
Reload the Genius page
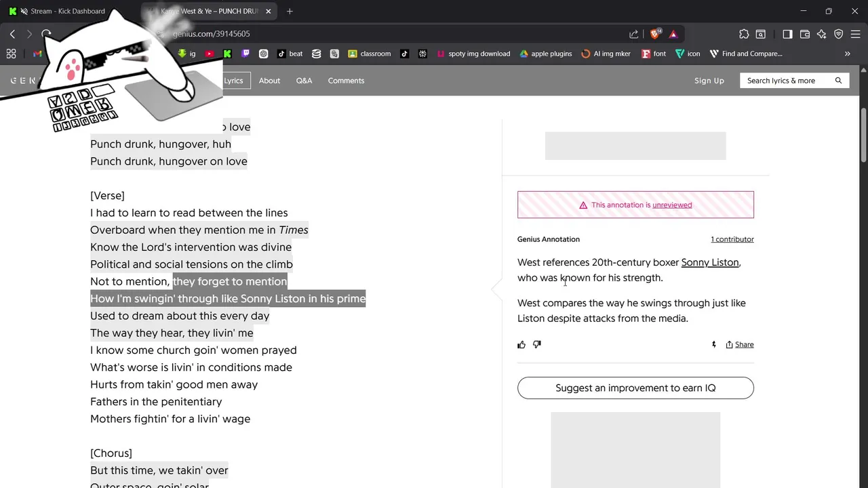[x=46, y=34]
